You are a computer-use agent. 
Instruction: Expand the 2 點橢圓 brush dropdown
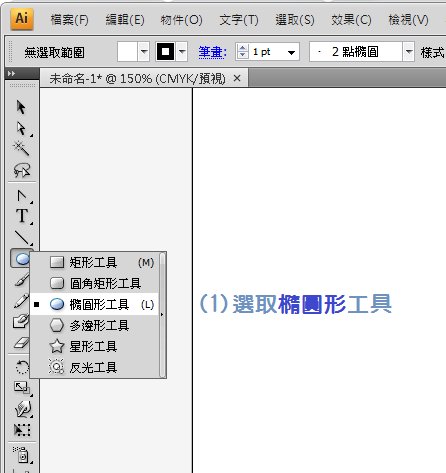[x=409, y=52]
